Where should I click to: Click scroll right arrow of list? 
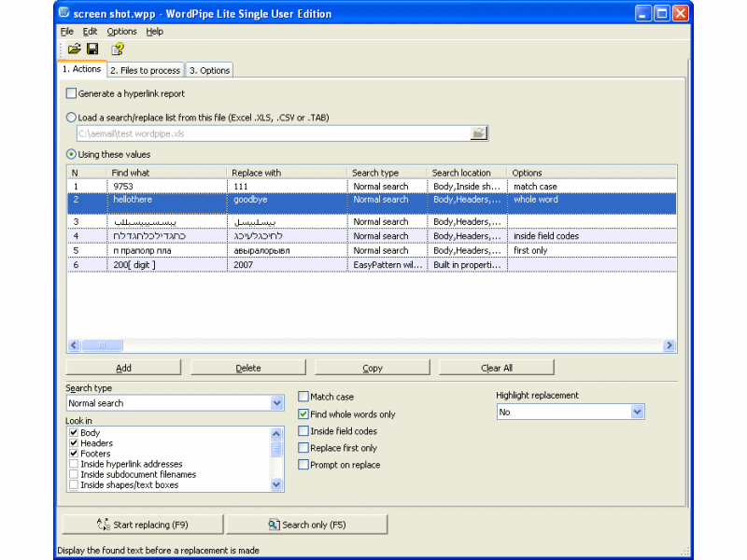pyautogui.click(x=669, y=345)
